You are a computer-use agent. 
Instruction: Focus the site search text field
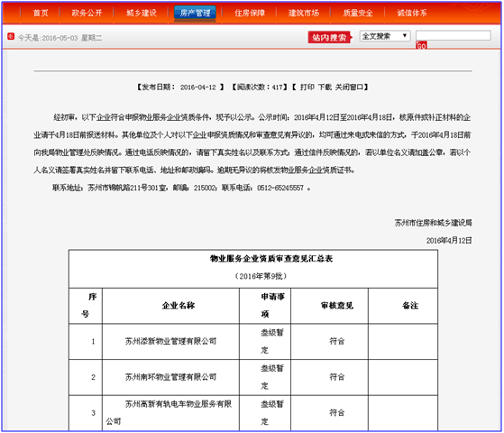point(454,35)
